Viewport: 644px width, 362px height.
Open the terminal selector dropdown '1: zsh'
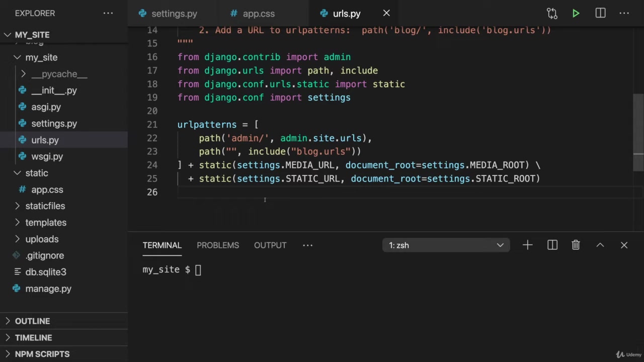446,245
